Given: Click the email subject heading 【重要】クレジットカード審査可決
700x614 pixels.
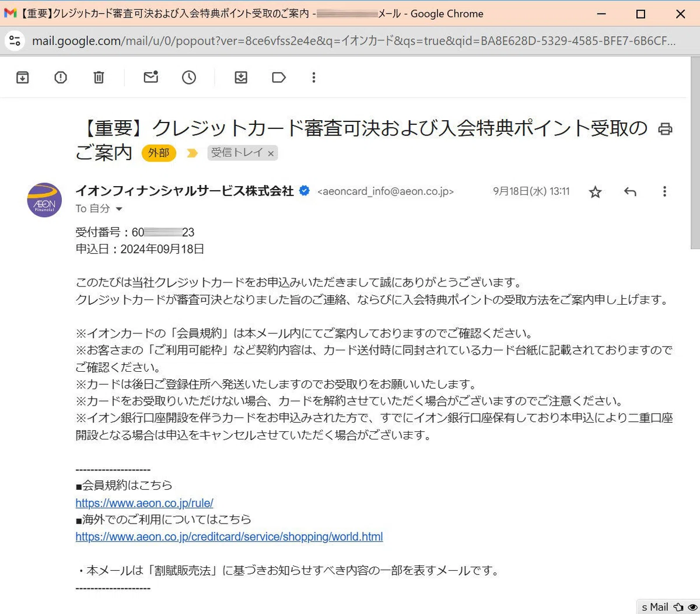Looking at the screenshot, I should coord(362,140).
